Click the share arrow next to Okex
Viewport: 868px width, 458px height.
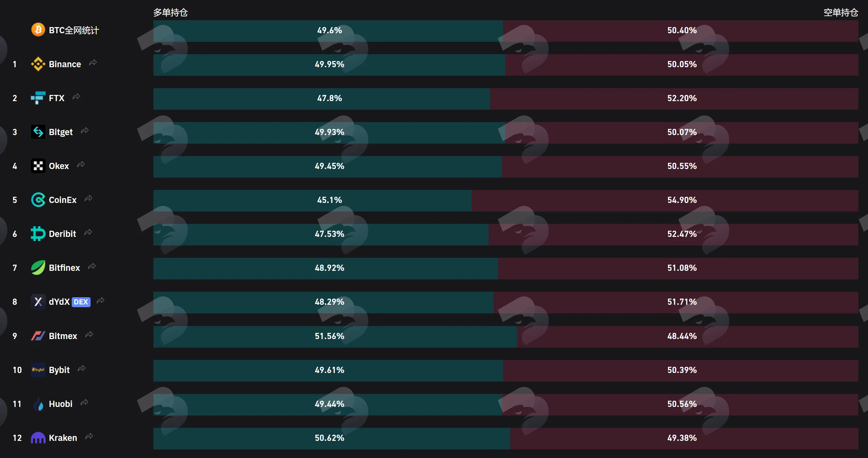coord(81,165)
